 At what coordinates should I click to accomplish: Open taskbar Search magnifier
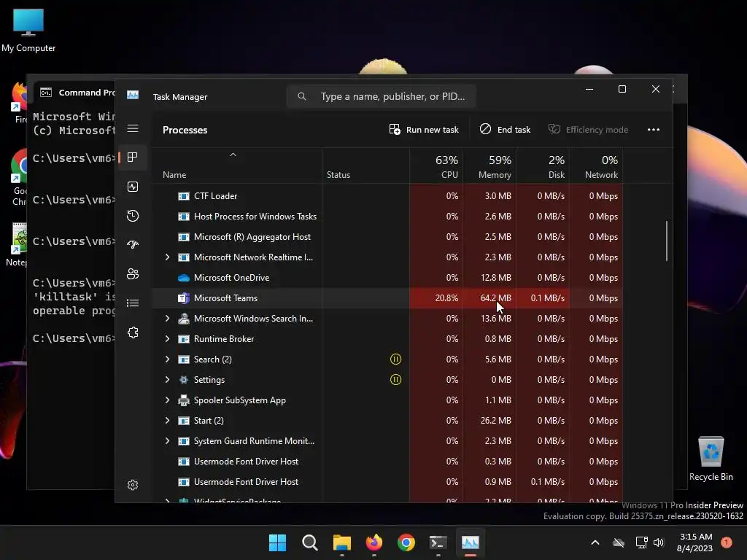click(x=309, y=542)
